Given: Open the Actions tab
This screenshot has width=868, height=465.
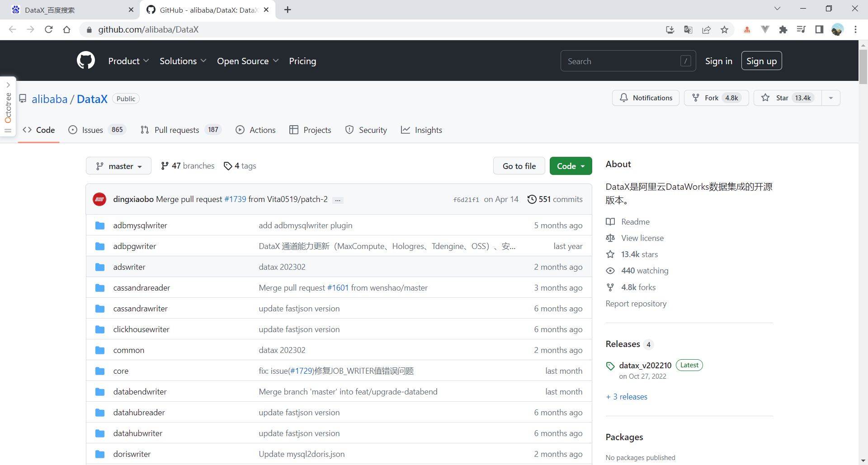Looking at the screenshot, I should point(255,130).
